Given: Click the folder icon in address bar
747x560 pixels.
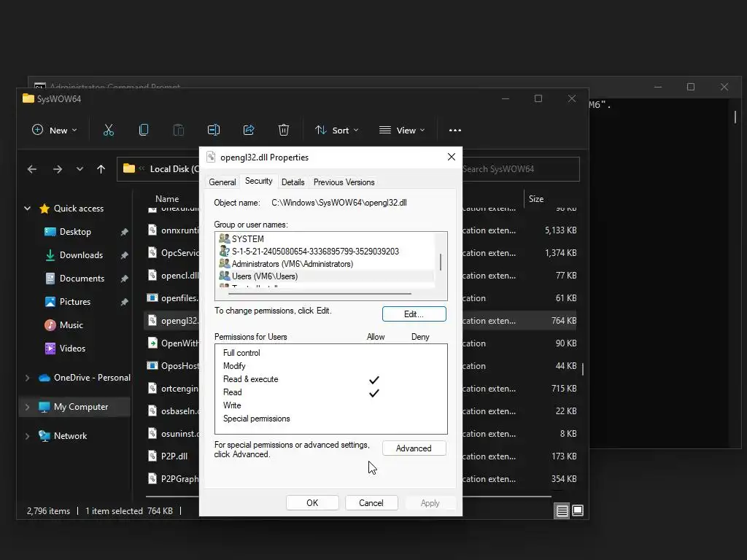Looking at the screenshot, I should point(128,168).
